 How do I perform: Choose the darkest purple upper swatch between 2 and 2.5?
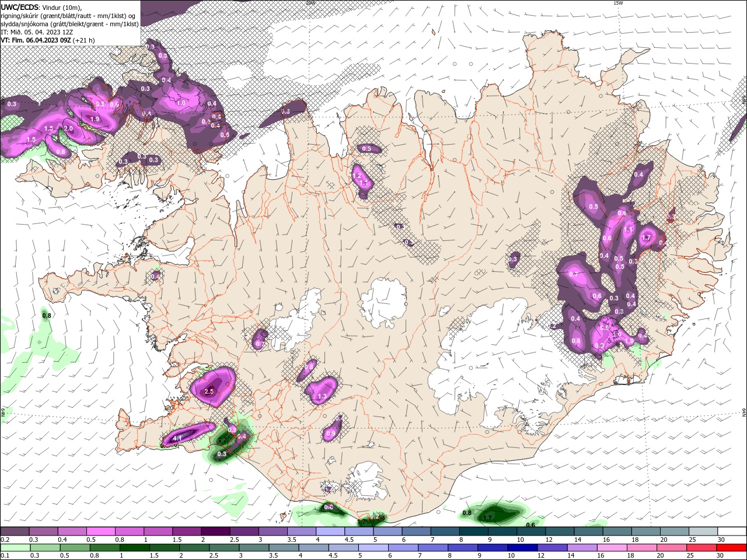click(215, 531)
